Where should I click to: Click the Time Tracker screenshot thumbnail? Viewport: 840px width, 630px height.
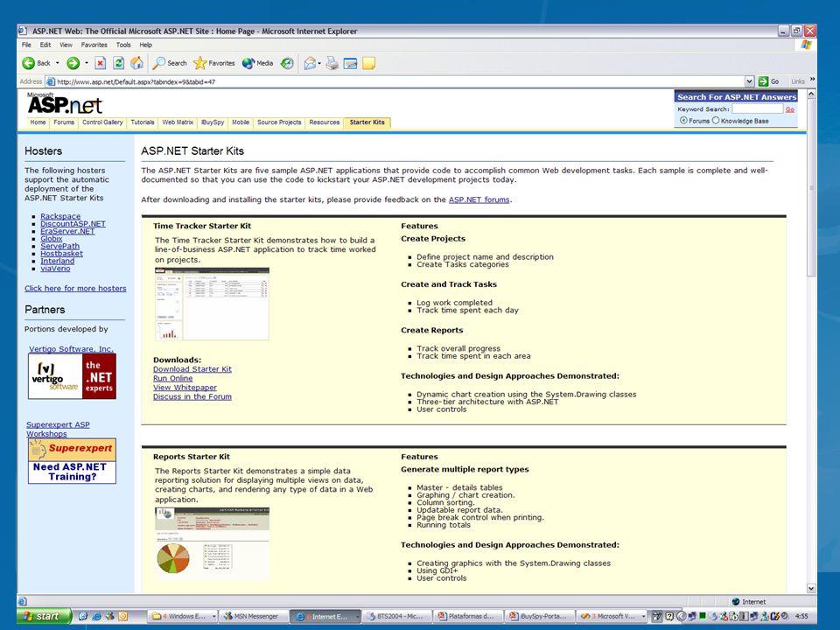[212, 304]
